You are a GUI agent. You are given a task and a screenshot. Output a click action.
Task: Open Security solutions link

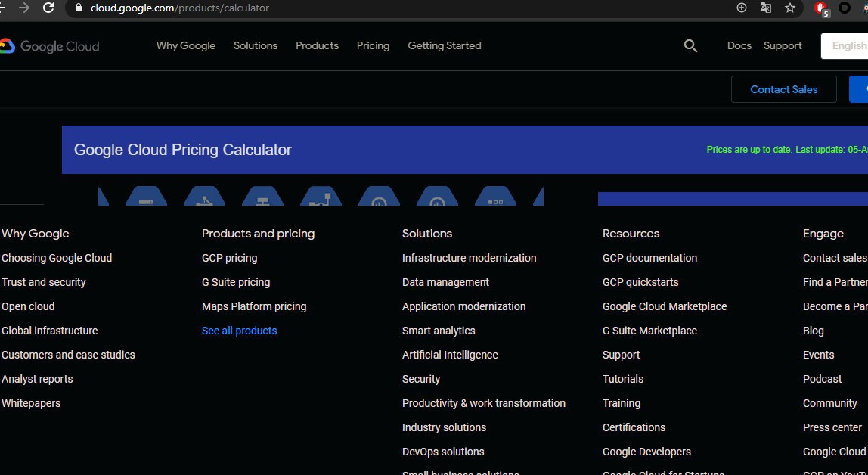tap(420, 379)
